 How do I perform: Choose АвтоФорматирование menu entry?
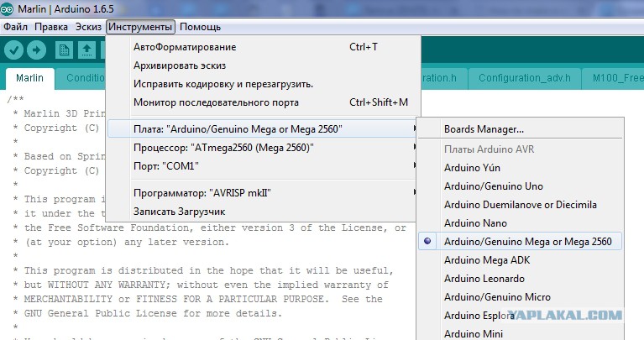263,47
